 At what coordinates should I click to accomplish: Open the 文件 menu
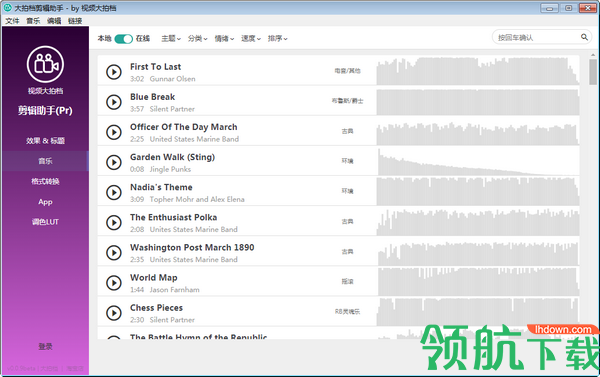coord(12,21)
